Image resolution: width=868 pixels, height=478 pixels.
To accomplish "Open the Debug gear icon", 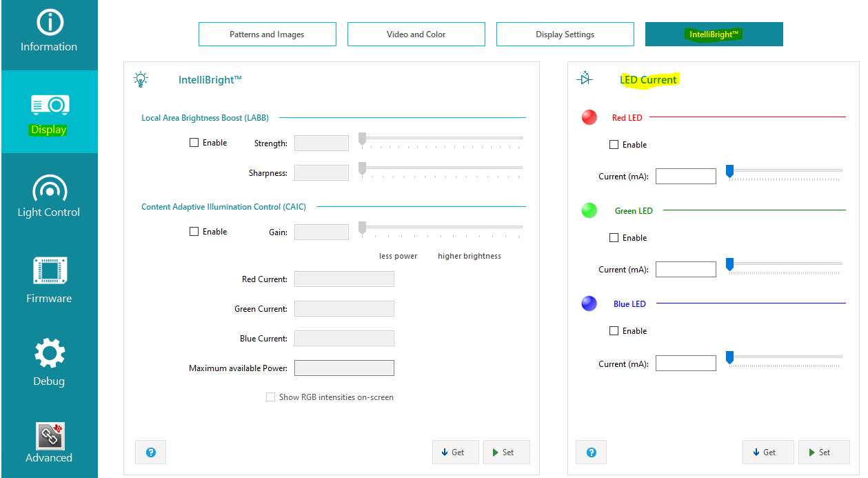I will [x=49, y=354].
